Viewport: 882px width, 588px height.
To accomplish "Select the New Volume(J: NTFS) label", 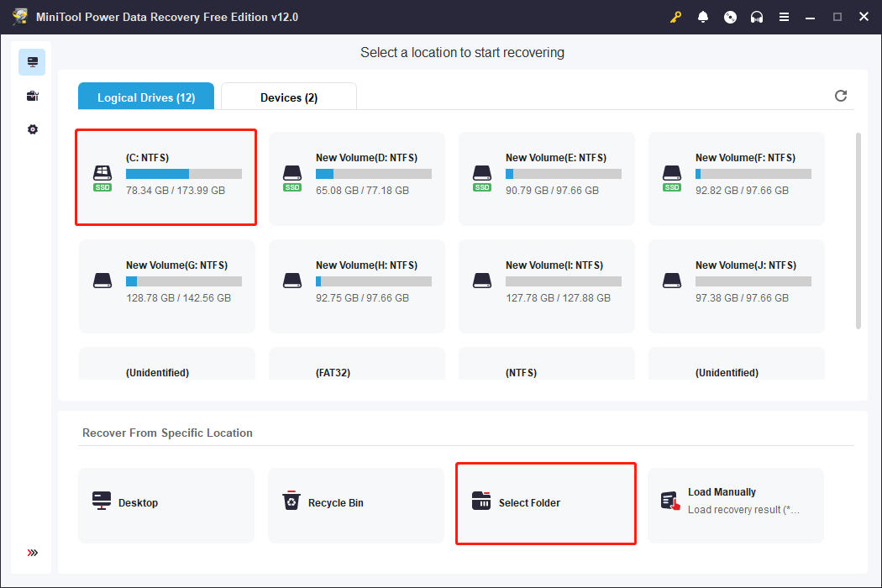I will click(746, 265).
